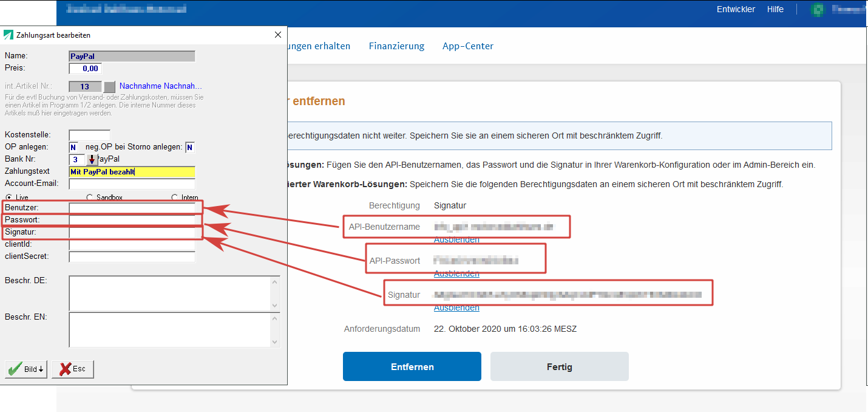
Task: Click the Passwort input field
Action: coord(132,220)
